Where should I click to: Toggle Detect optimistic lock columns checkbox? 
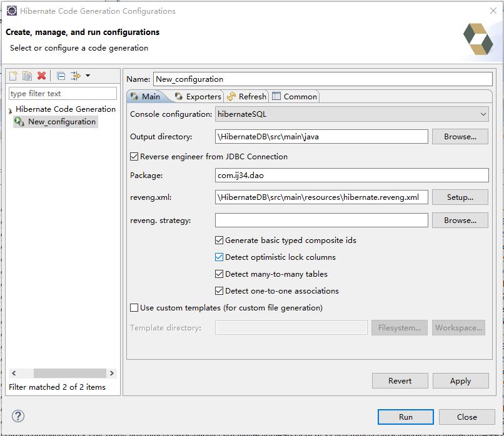point(219,257)
